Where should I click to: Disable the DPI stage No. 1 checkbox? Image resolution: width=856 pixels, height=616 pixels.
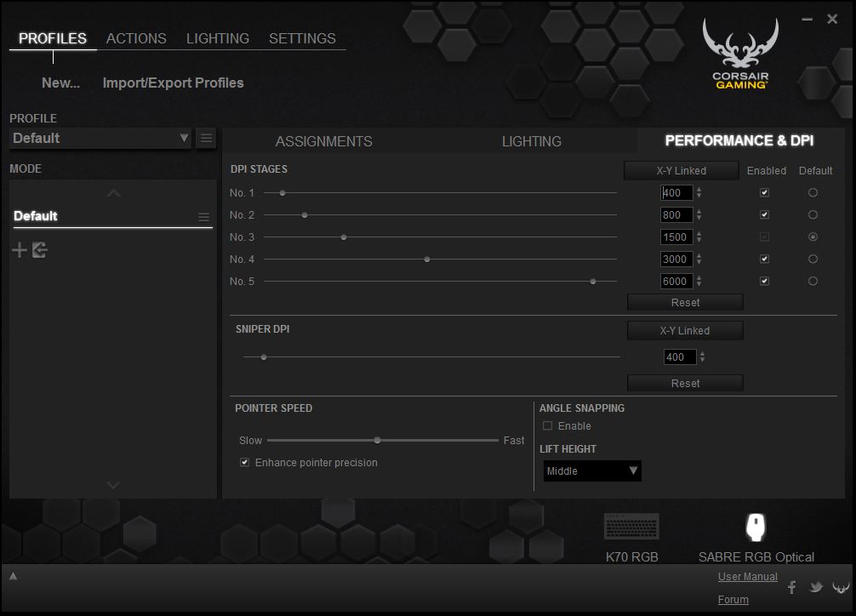pyautogui.click(x=764, y=192)
